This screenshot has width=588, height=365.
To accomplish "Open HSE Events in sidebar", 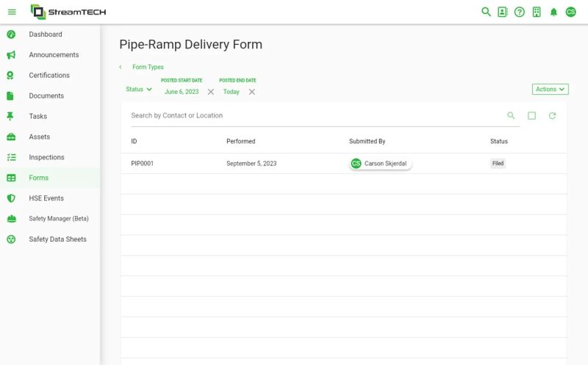I will click(46, 198).
